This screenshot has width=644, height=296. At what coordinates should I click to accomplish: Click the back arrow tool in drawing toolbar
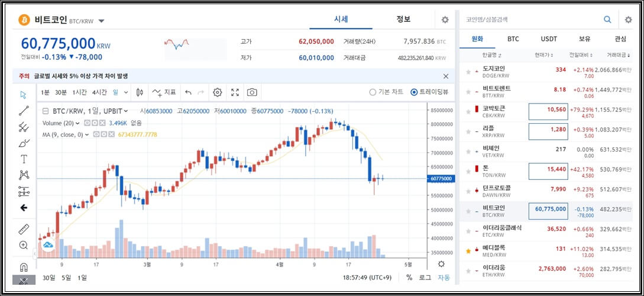click(24, 208)
